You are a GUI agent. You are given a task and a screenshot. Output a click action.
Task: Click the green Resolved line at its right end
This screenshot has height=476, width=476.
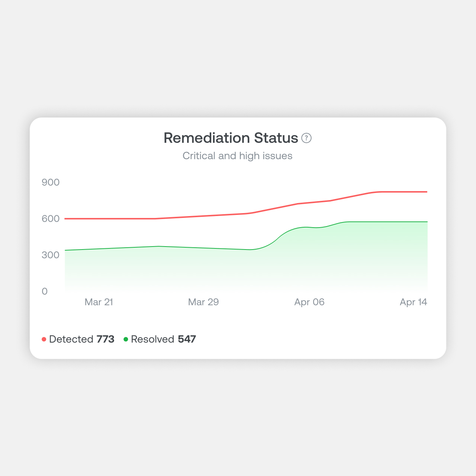click(x=426, y=222)
